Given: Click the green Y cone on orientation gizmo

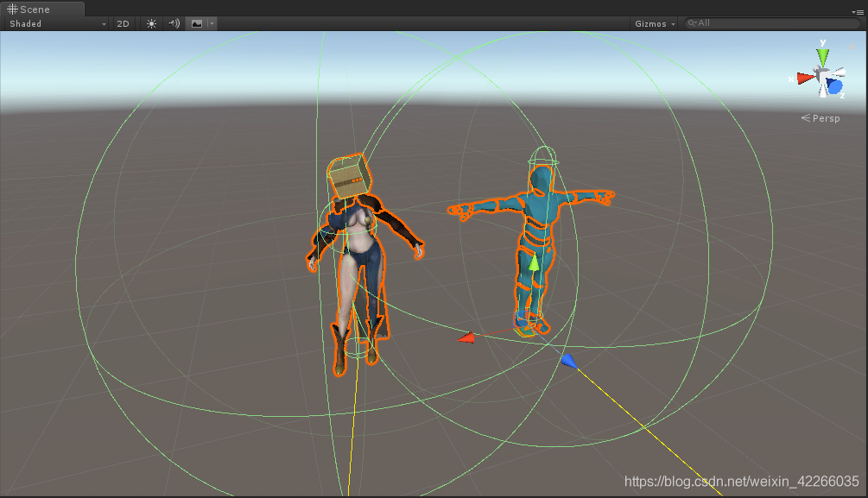Looking at the screenshot, I should point(822,56).
